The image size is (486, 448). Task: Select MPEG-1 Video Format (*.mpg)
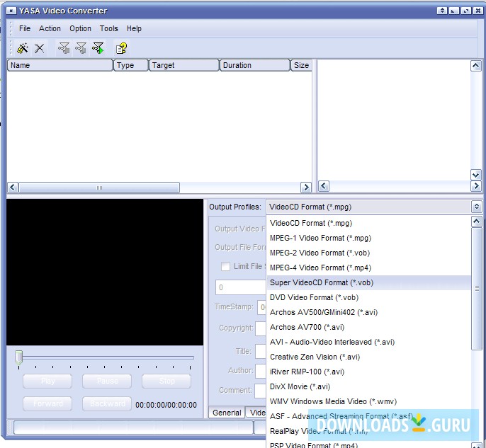click(x=369, y=238)
